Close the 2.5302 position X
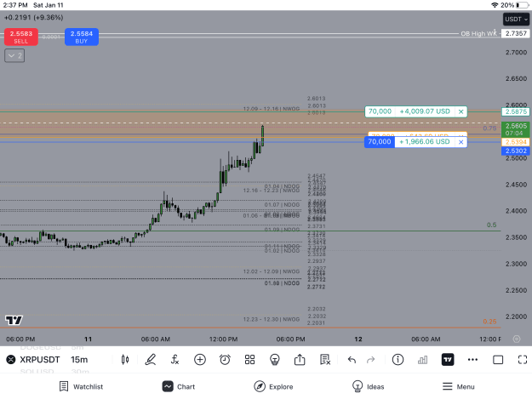 pyautogui.click(x=460, y=142)
